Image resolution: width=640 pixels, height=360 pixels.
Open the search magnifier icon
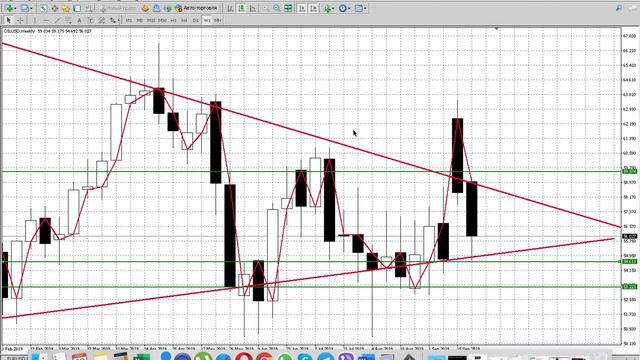tap(619, 8)
